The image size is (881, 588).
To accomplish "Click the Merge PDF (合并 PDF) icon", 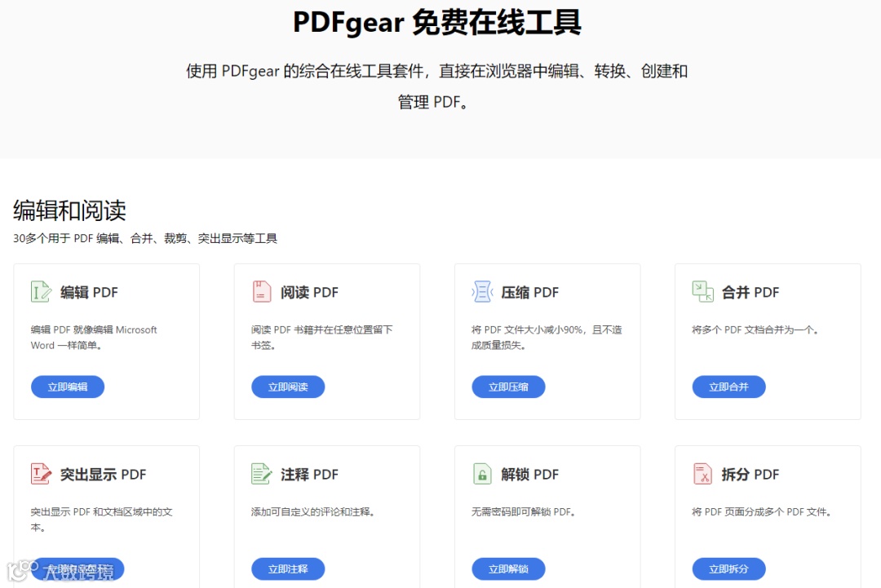I will coord(702,292).
